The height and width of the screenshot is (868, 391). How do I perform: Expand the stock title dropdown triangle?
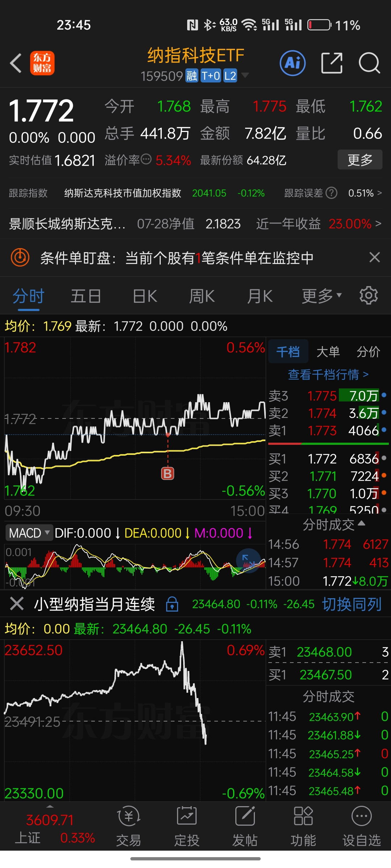pyautogui.click(x=245, y=75)
